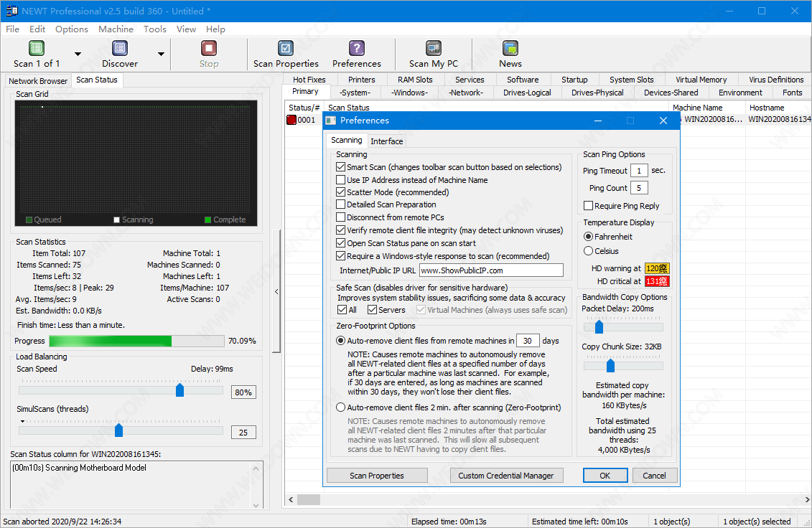Click the Hostname column header
812x528 pixels.
pos(778,108)
